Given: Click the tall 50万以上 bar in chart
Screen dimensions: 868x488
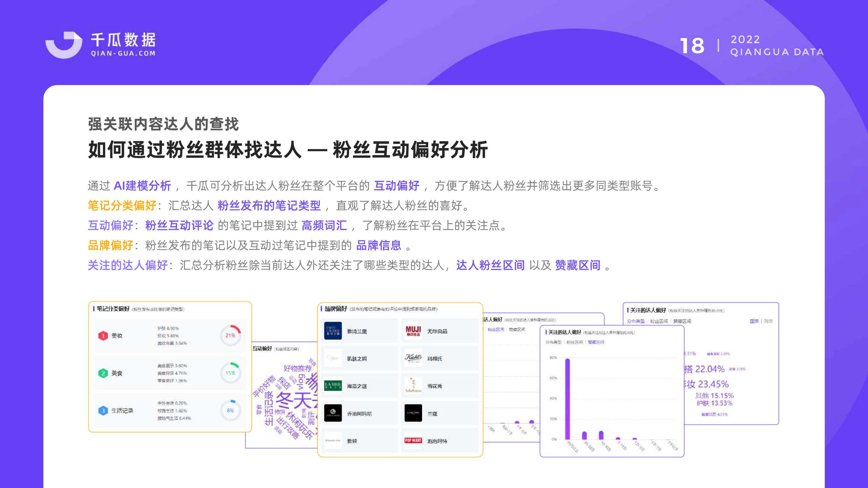Looking at the screenshot, I should point(567,399).
